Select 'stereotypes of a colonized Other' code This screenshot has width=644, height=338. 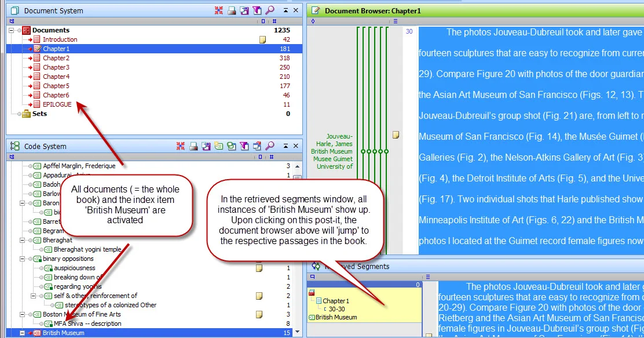111,305
